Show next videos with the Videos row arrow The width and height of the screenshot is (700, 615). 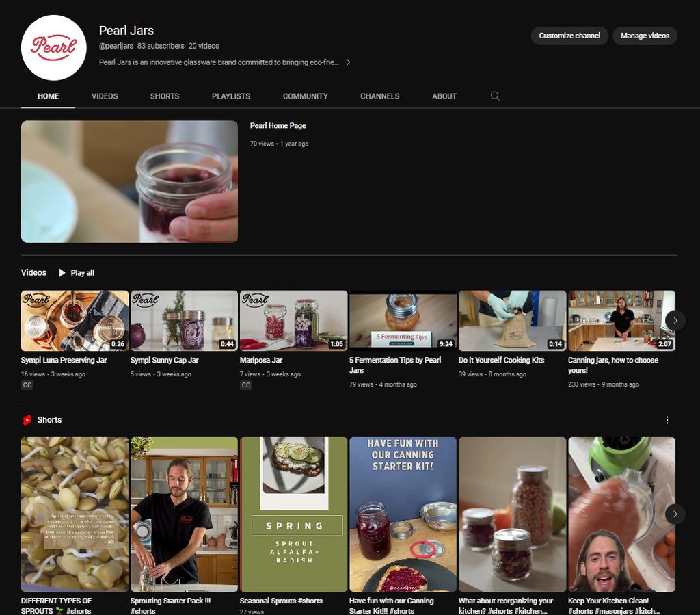pyautogui.click(x=675, y=320)
